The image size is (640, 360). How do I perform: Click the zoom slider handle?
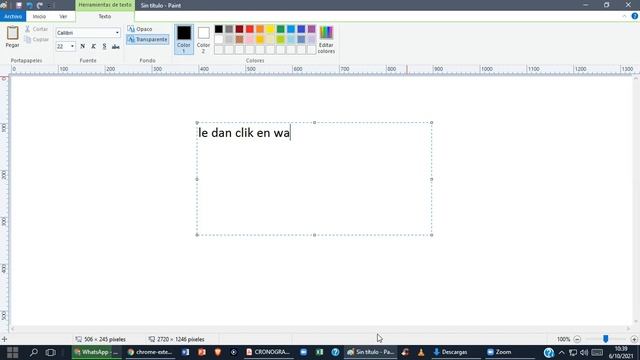(x=606, y=339)
